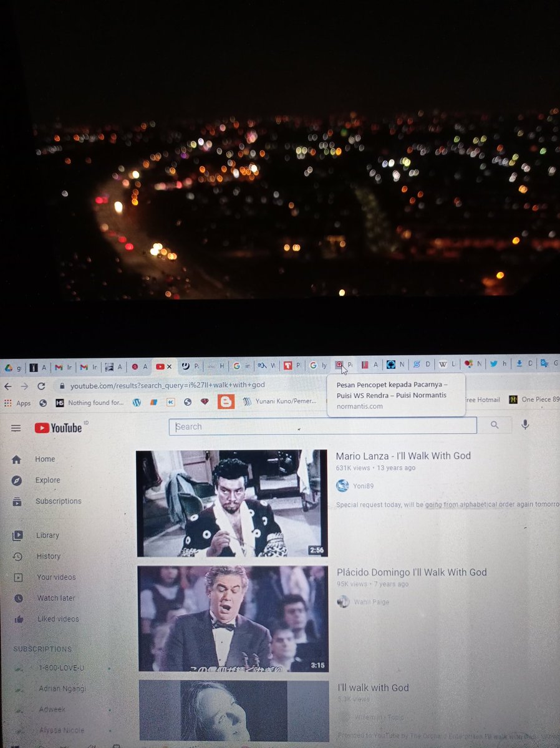Open the K-logo bookmark icon
The width and height of the screenshot is (560, 748).
[x=171, y=403]
